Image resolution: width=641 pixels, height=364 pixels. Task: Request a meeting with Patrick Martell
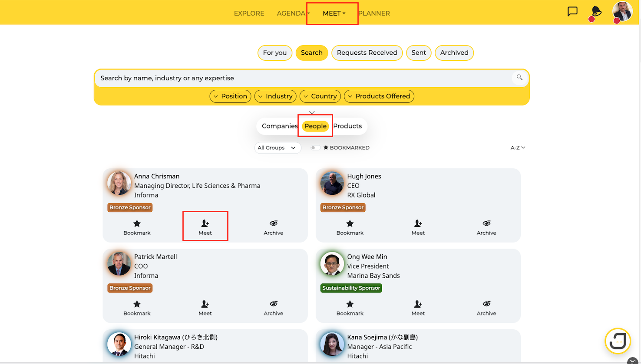pyautogui.click(x=205, y=308)
